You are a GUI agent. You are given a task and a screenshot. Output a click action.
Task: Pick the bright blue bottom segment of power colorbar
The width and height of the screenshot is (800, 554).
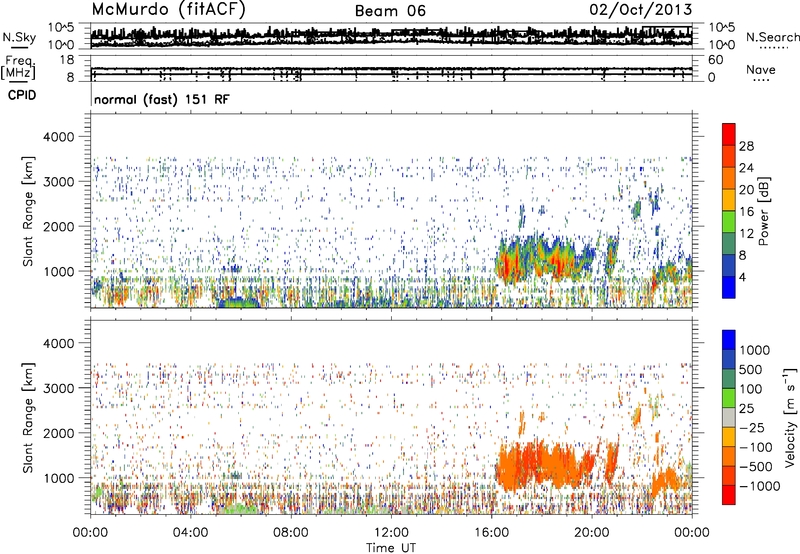click(x=729, y=287)
